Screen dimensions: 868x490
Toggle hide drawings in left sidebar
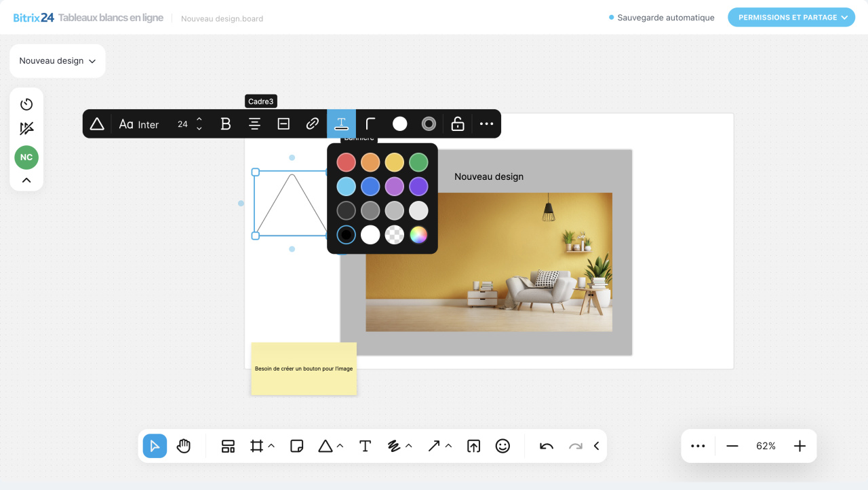pyautogui.click(x=26, y=128)
